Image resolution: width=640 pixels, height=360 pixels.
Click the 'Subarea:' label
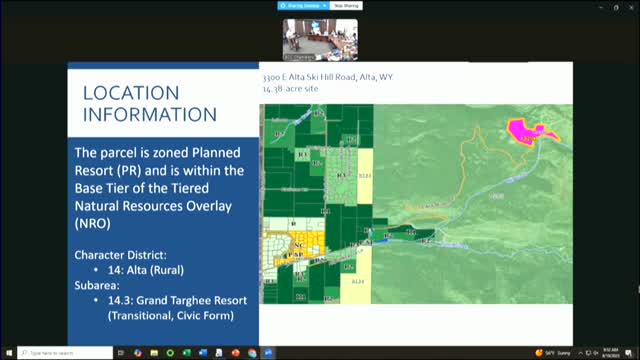(x=97, y=285)
